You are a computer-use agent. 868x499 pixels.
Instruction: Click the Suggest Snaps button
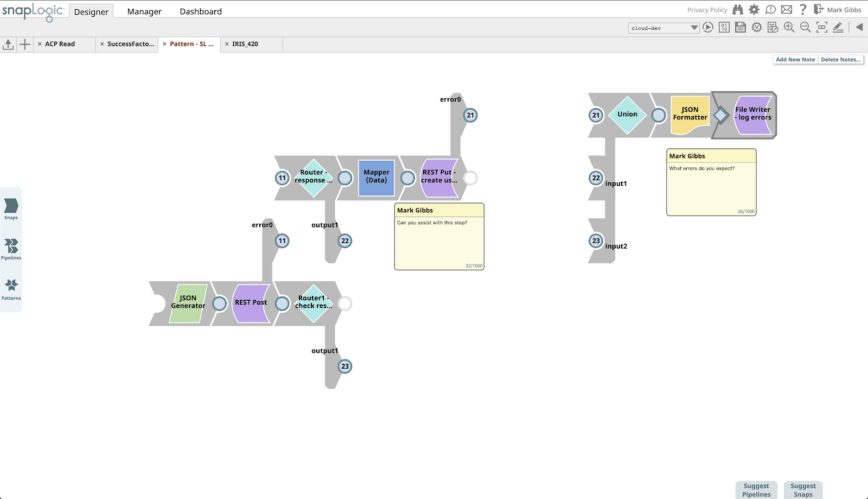point(803,490)
